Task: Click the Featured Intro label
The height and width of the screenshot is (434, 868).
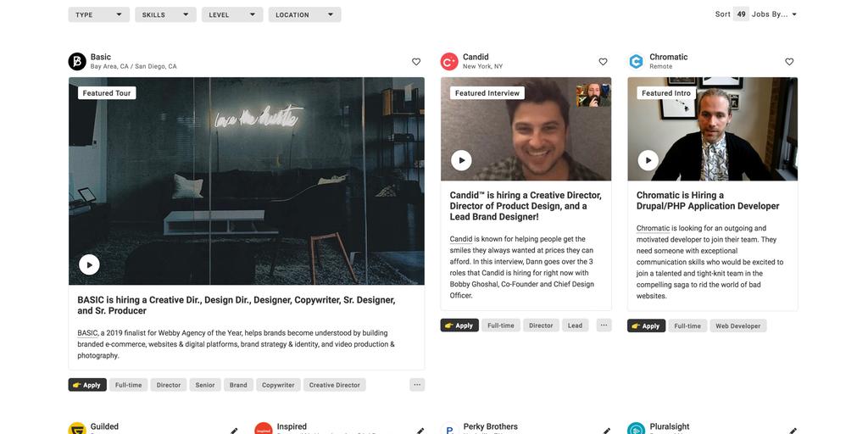Action: (x=666, y=93)
